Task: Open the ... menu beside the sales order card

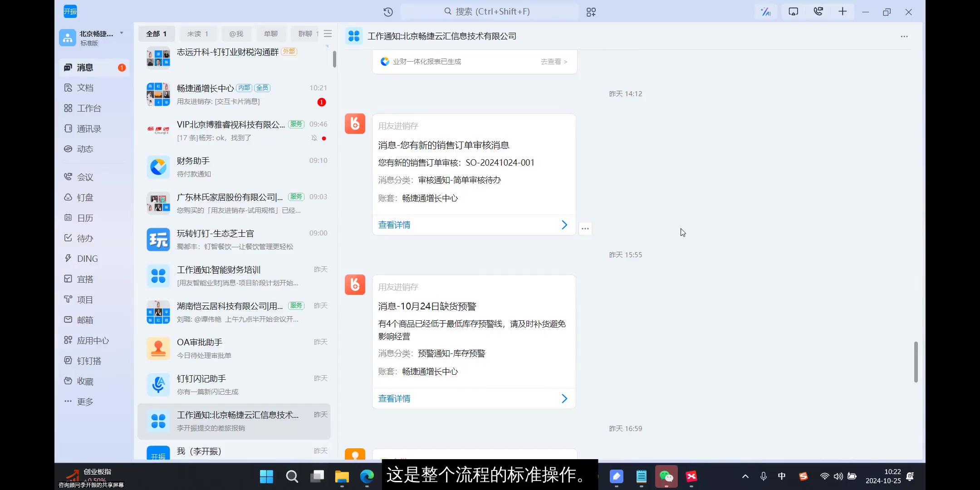Action: point(584,228)
